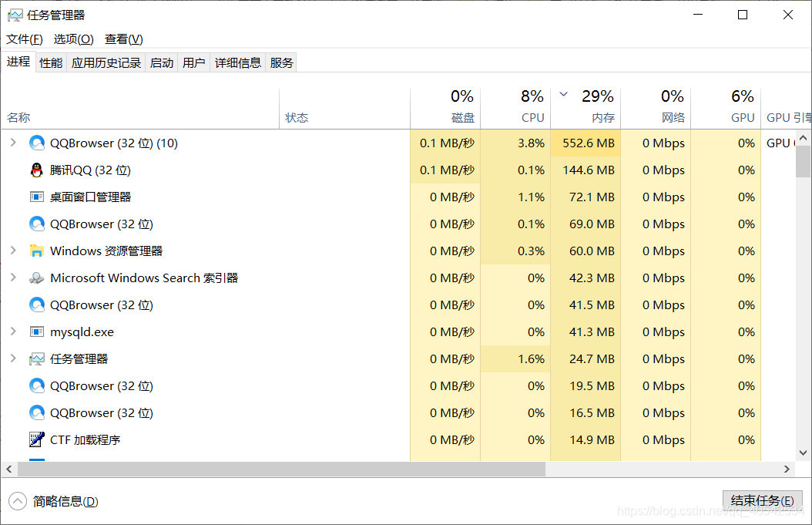This screenshot has height=525, width=812.
Task: Switch to the 进程 tab
Action: point(18,62)
